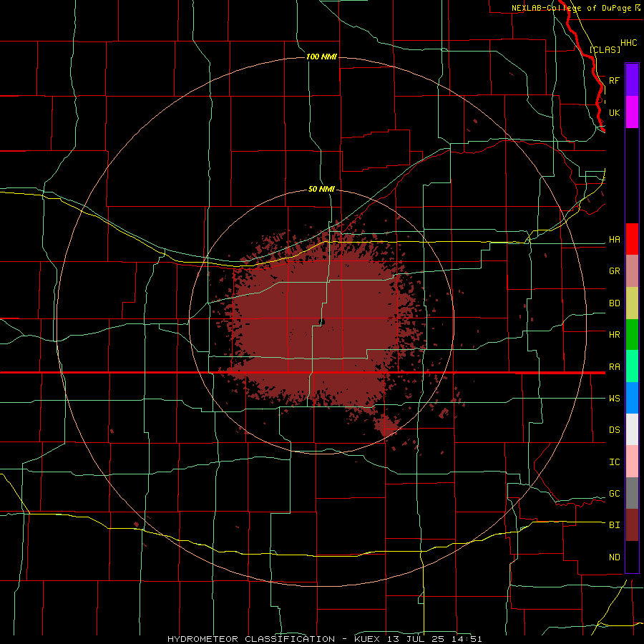Image resolution: width=644 pixels, height=644 pixels.
Task: Click the "HA" legend label
Action: click(x=615, y=240)
